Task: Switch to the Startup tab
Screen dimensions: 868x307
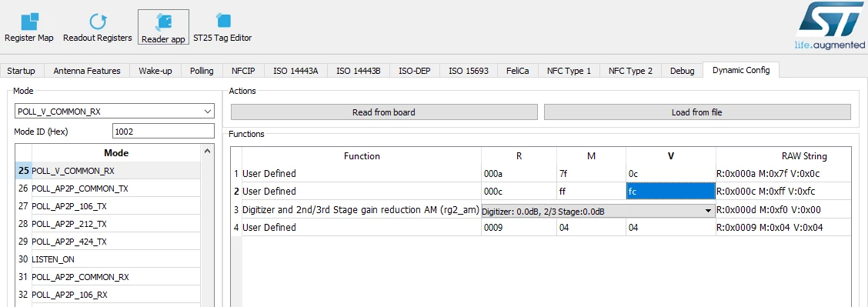Action: pyautogui.click(x=21, y=71)
